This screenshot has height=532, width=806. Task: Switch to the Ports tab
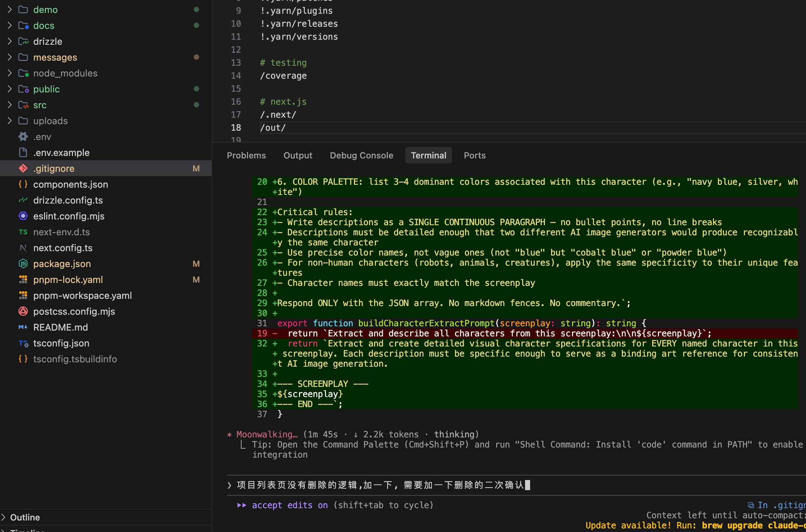pyautogui.click(x=474, y=156)
